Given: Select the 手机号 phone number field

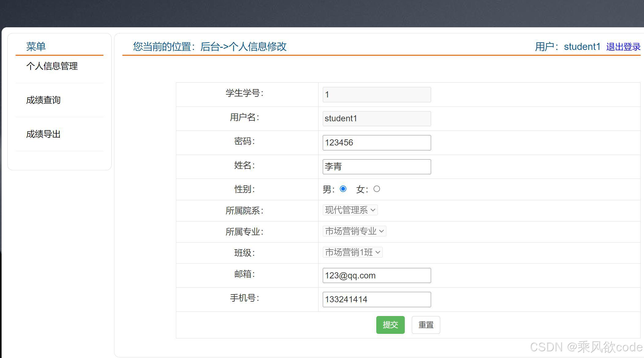Looking at the screenshot, I should pyautogui.click(x=377, y=300).
